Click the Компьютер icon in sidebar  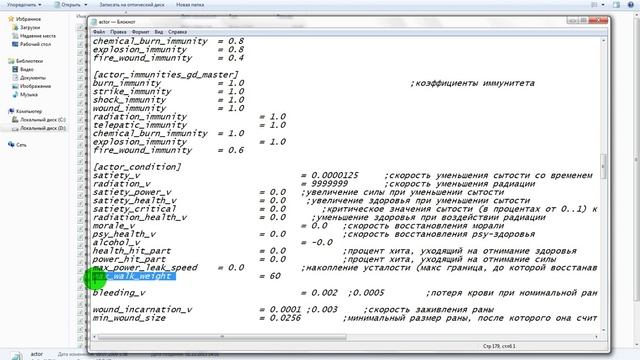tap(11, 111)
